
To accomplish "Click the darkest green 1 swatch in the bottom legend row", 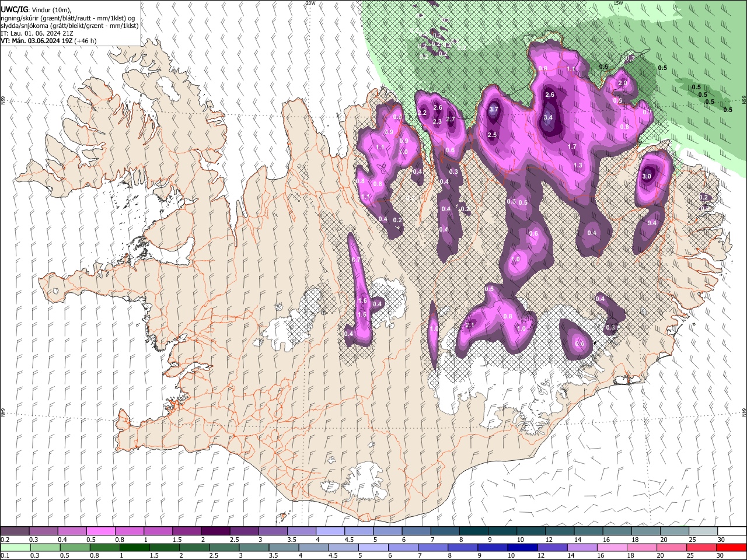I will 134,547.
